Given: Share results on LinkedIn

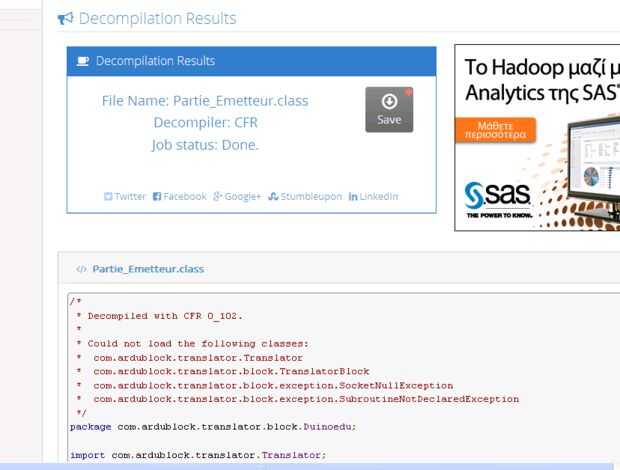Looking at the screenshot, I should point(373,196).
